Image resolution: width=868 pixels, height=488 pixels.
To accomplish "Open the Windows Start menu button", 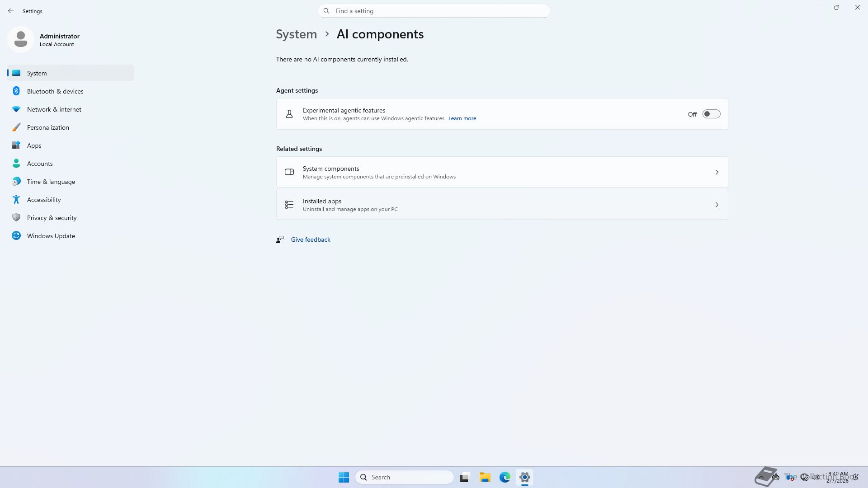I will pyautogui.click(x=344, y=477).
